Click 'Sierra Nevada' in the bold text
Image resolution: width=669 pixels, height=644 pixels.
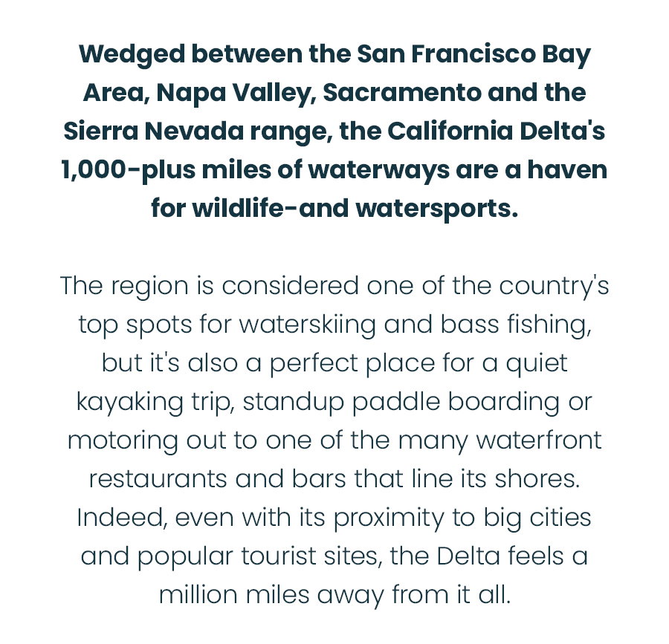coord(152,131)
